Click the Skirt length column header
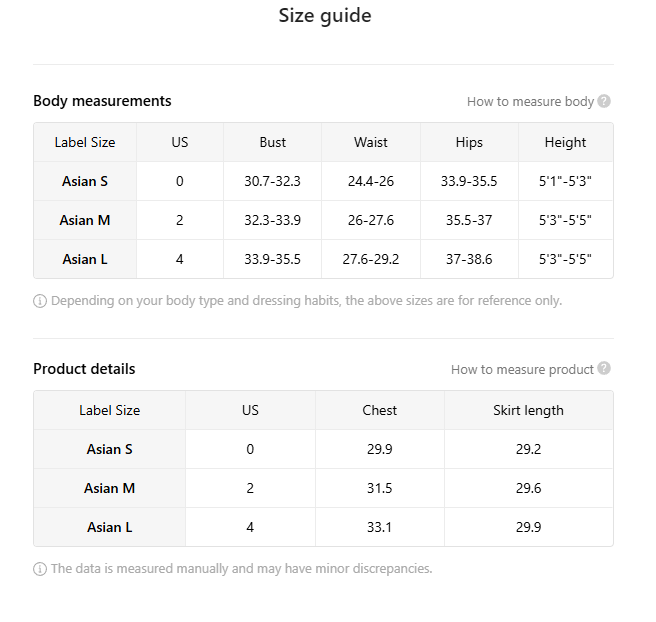This screenshot has width=656, height=622. [528, 410]
